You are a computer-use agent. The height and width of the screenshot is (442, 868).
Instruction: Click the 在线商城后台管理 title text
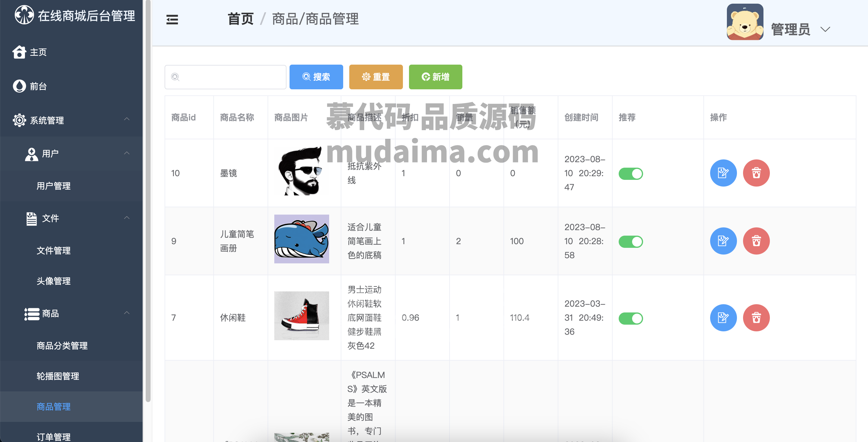[x=86, y=16]
